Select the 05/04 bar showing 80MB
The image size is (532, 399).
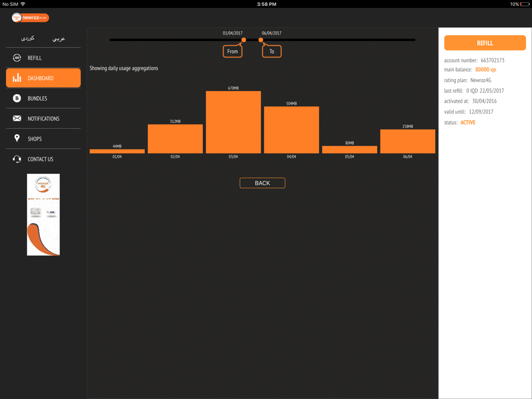pos(350,149)
